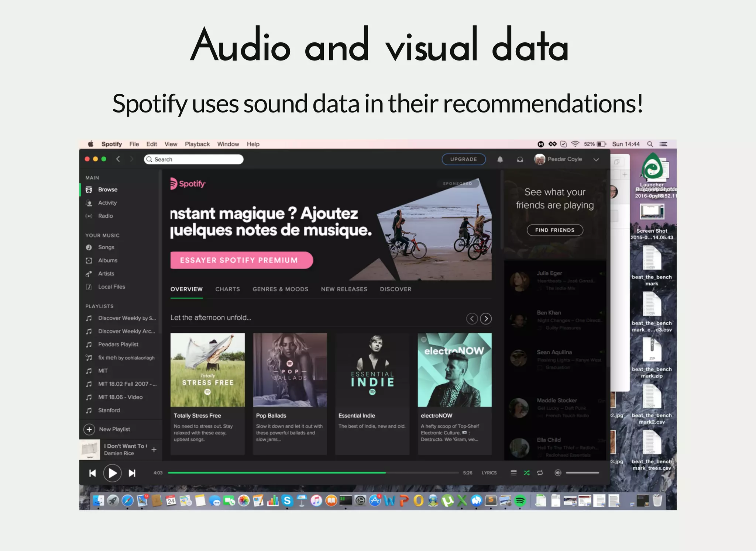Open Songs in Your Music

[x=106, y=247]
